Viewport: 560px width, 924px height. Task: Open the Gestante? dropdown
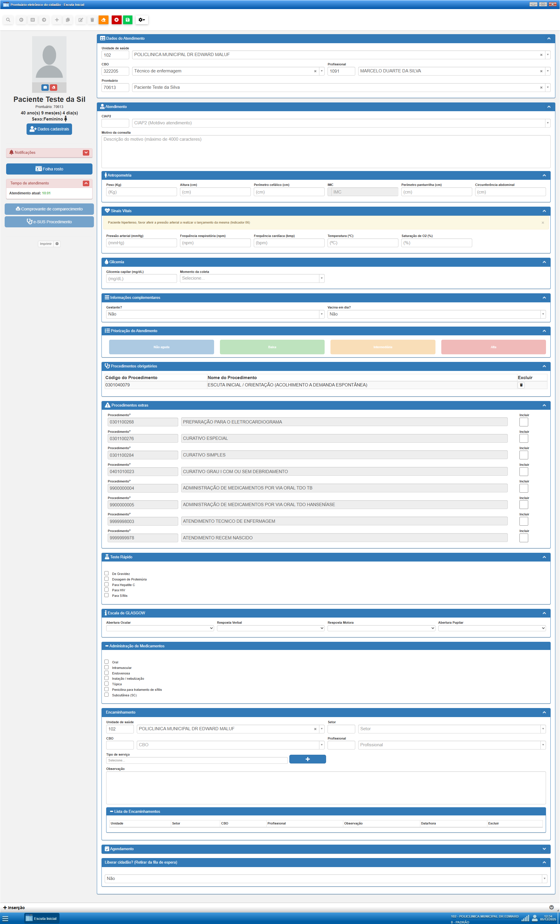[215, 314]
